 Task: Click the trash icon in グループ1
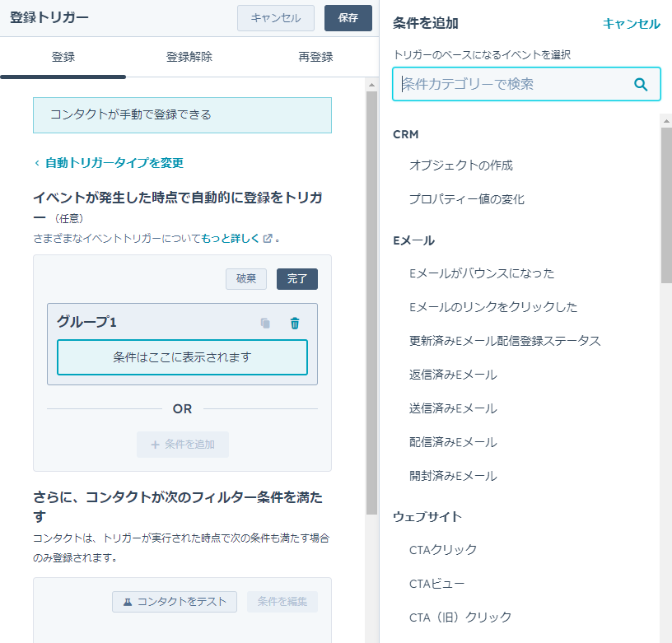(295, 323)
